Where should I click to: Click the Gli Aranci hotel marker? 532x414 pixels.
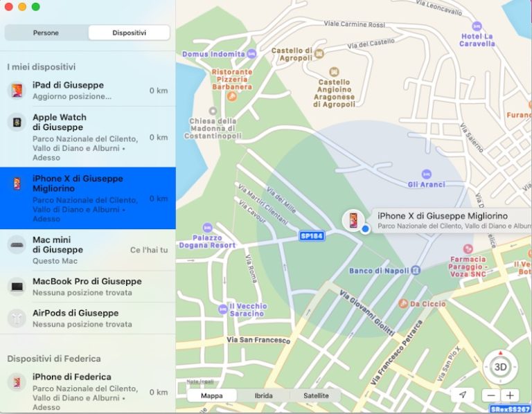click(427, 174)
